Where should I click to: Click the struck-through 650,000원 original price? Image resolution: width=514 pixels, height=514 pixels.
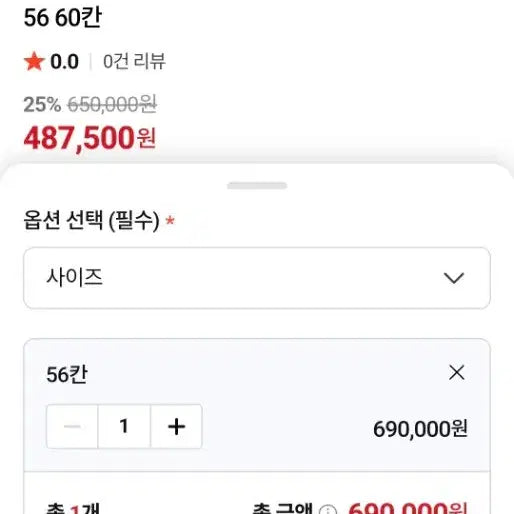(112, 104)
